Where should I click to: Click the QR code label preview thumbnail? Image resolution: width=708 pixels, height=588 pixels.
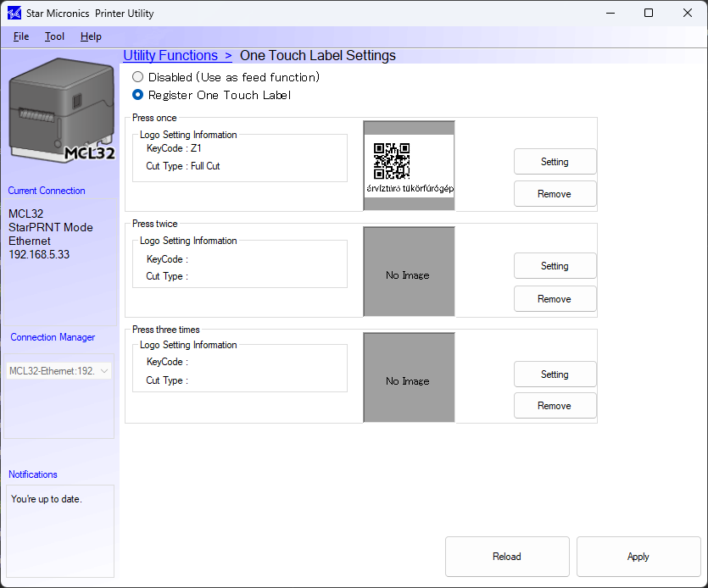tap(409, 165)
